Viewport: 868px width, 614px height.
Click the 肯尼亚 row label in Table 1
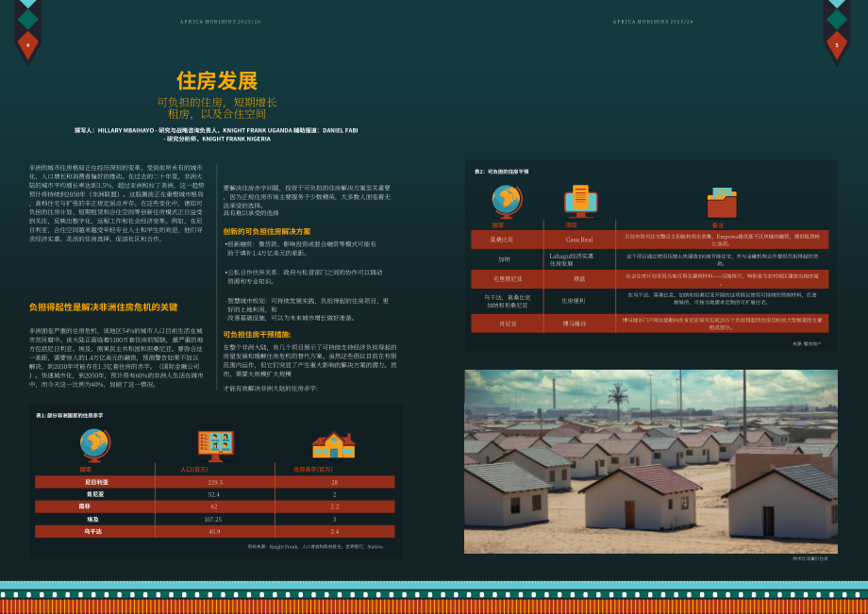click(x=95, y=494)
